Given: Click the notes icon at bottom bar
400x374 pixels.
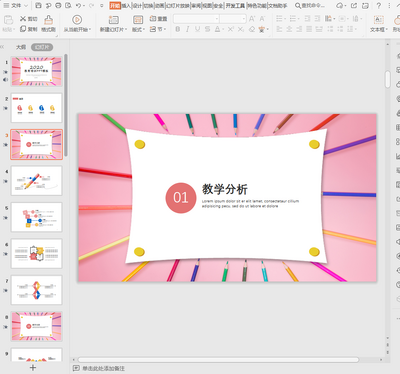Looking at the screenshot, I should point(76,368).
